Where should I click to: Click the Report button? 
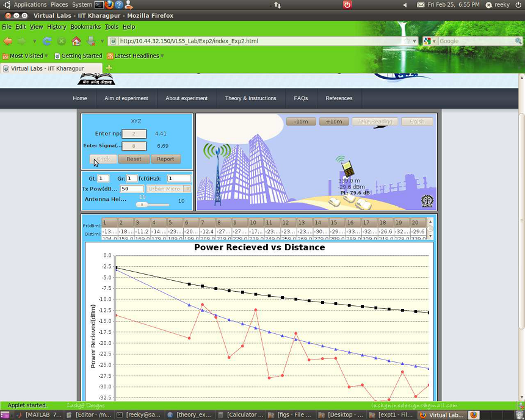pyautogui.click(x=165, y=159)
